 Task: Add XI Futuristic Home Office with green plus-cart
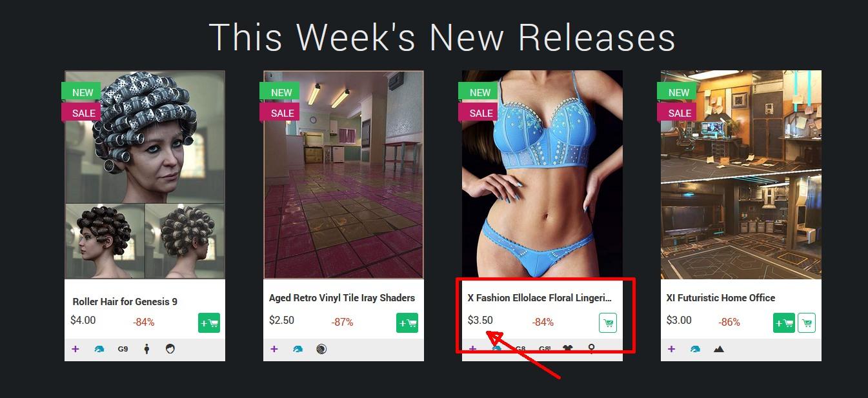[784, 323]
